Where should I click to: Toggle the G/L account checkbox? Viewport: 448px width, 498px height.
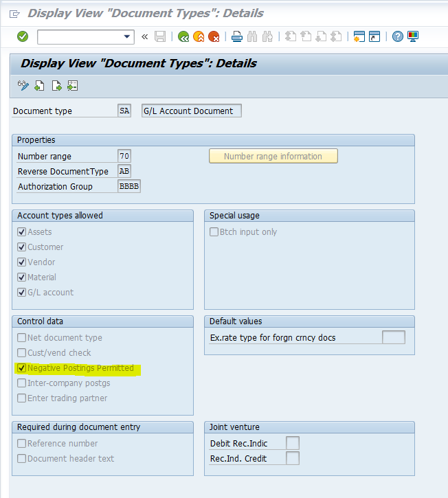21,293
